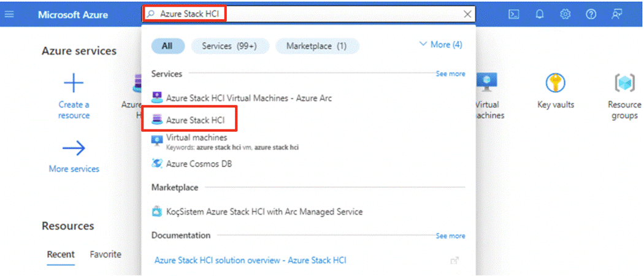Select Azure Stack HCI service result

(195, 120)
